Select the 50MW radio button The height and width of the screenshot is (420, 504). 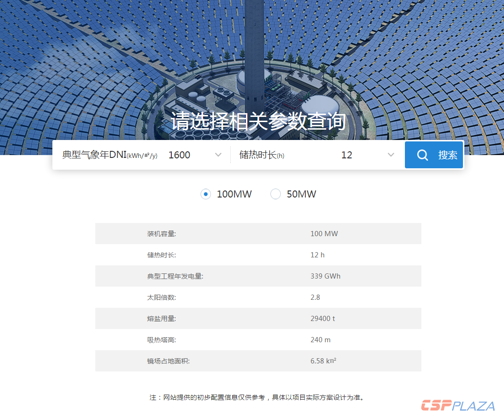point(275,194)
